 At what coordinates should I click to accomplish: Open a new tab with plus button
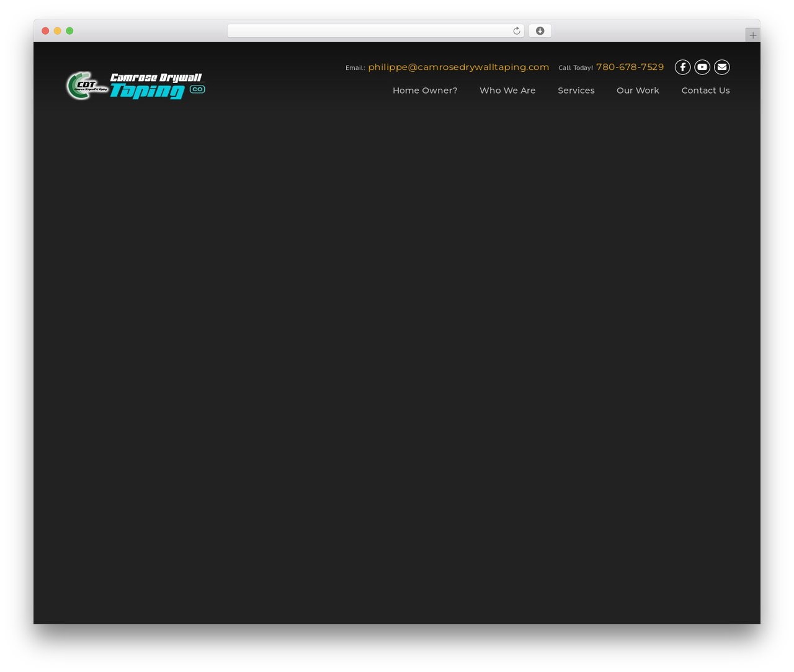(752, 35)
